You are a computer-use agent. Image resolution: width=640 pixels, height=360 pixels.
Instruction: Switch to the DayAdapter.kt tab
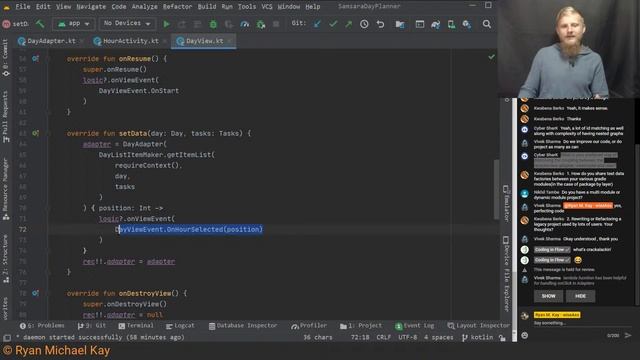51,41
